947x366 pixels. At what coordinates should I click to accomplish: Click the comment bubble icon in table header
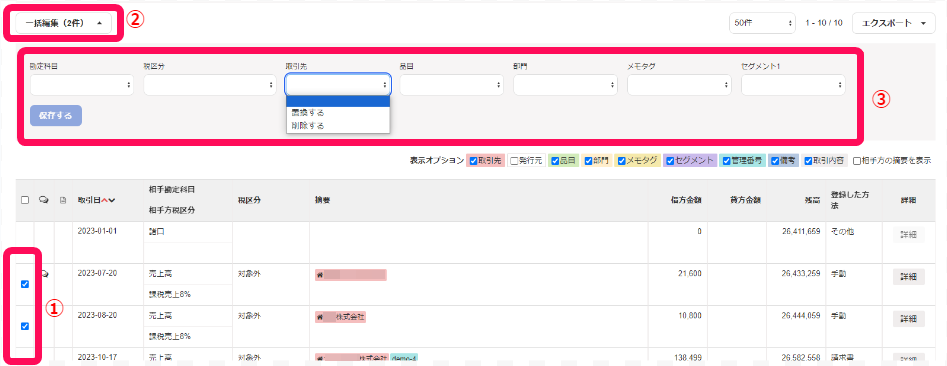[x=43, y=200]
